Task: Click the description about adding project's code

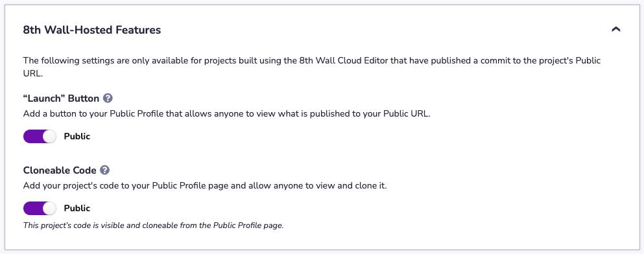Action: pos(205,185)
